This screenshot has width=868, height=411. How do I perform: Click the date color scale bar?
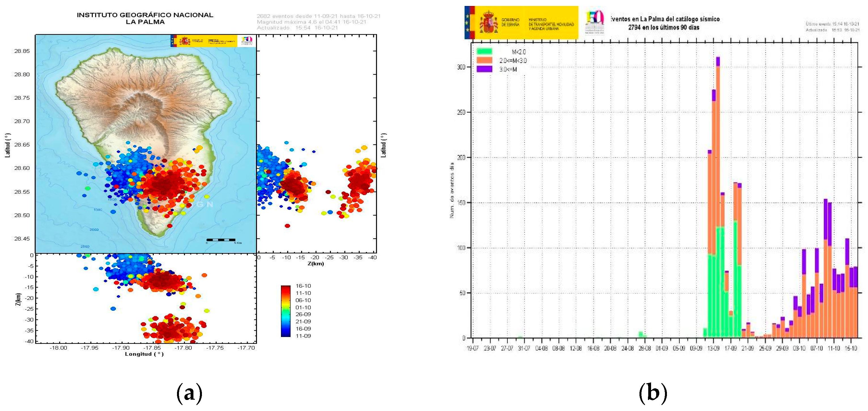tap(285, 311)
